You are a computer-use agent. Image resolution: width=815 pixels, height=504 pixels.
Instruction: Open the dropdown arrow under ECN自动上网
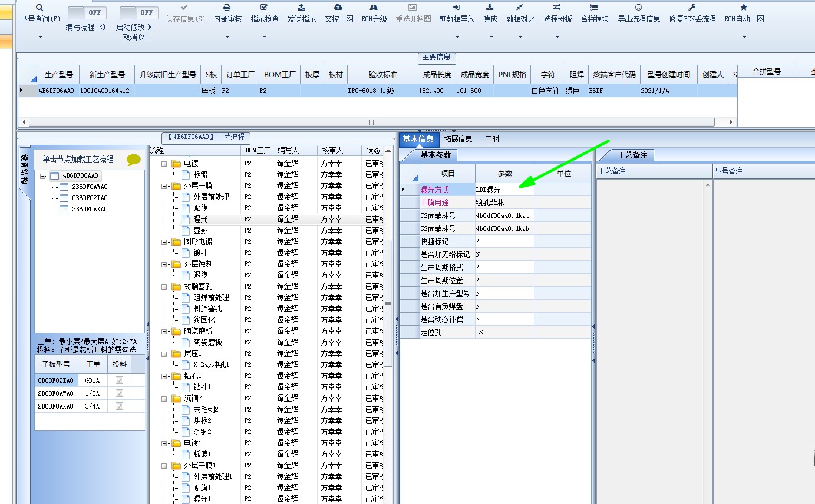click(744, 37)
